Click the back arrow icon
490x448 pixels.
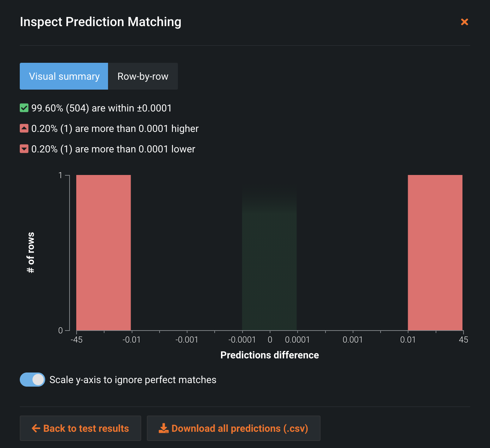point(36,428)
